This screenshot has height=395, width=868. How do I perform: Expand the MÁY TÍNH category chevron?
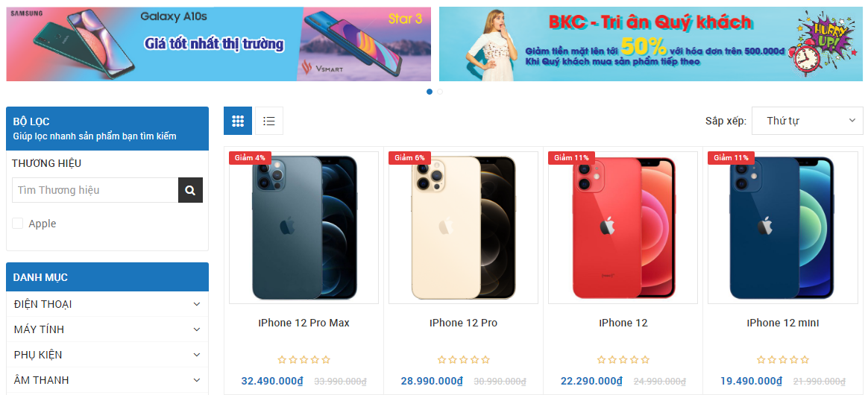[x=197, y=329]
